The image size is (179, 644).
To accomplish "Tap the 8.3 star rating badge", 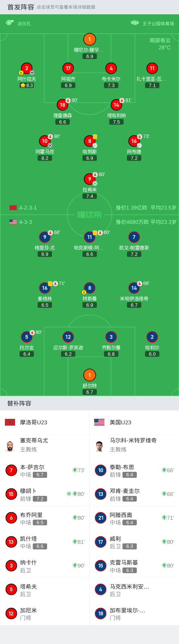I will coord(26,86).
